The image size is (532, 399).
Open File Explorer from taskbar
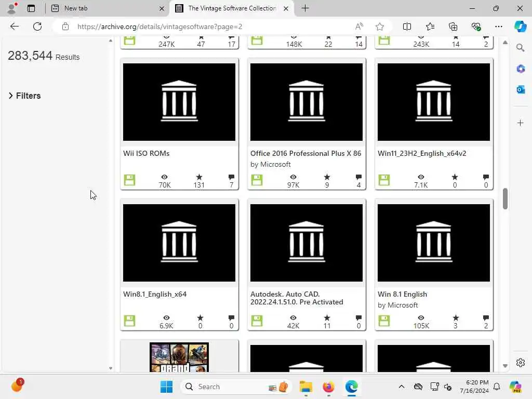pyautogui.click(x=305, y=387)
